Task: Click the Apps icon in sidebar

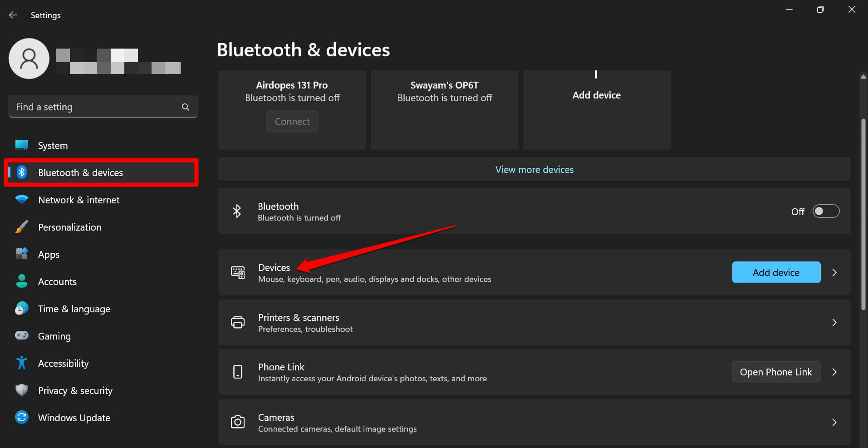Action: point(22,254)
